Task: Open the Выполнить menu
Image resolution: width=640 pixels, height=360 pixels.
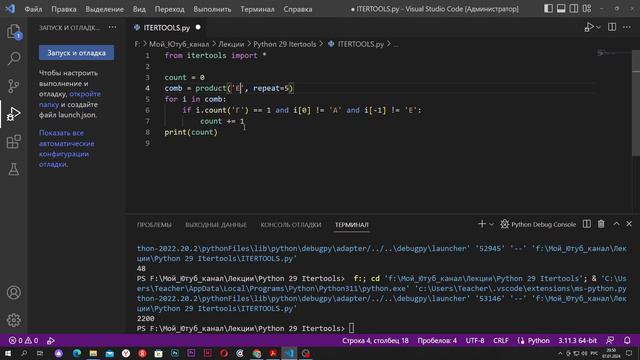Action: (x=212, y=9)
